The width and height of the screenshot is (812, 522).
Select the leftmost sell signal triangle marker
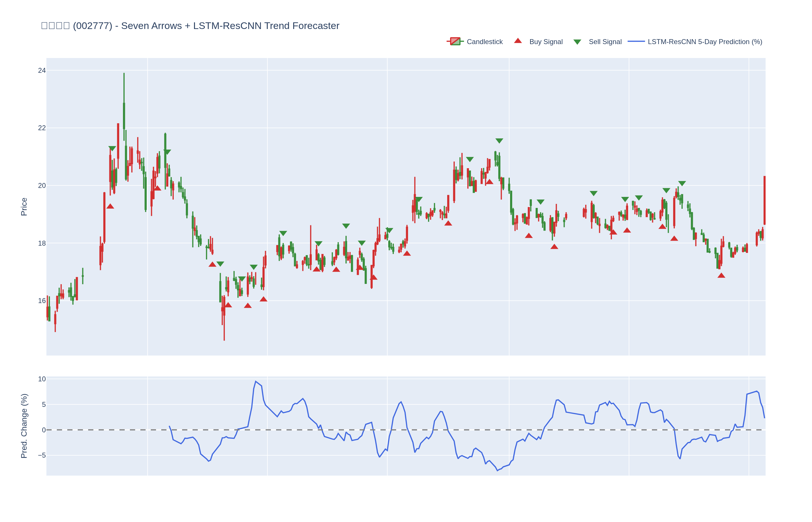[x=112, y=148]
